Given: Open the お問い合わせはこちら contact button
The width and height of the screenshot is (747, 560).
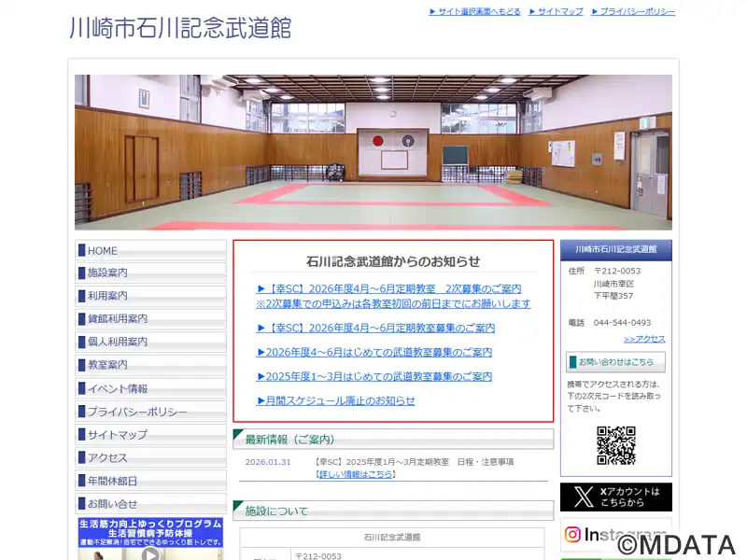Looking at the screenshot, I should [x=615, y=362].
